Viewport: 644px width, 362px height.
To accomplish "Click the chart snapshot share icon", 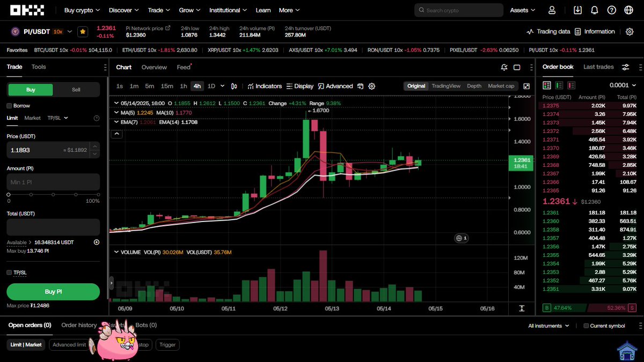I will click(361, 86).
